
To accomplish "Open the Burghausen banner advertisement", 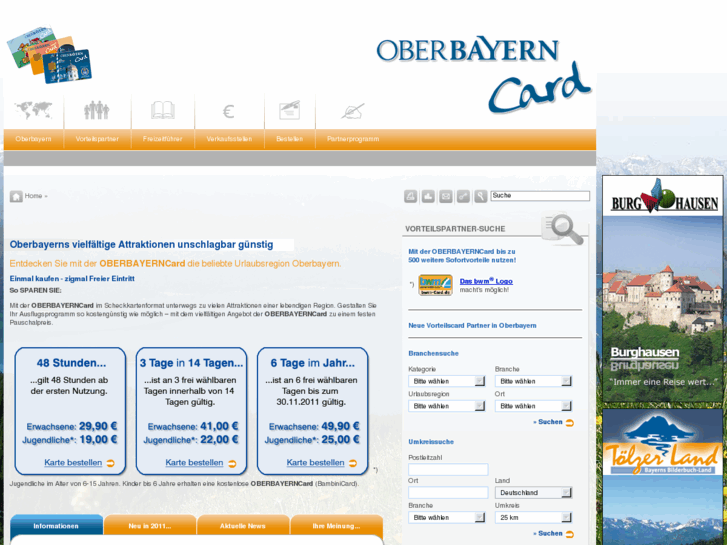I will coord(663,289).
